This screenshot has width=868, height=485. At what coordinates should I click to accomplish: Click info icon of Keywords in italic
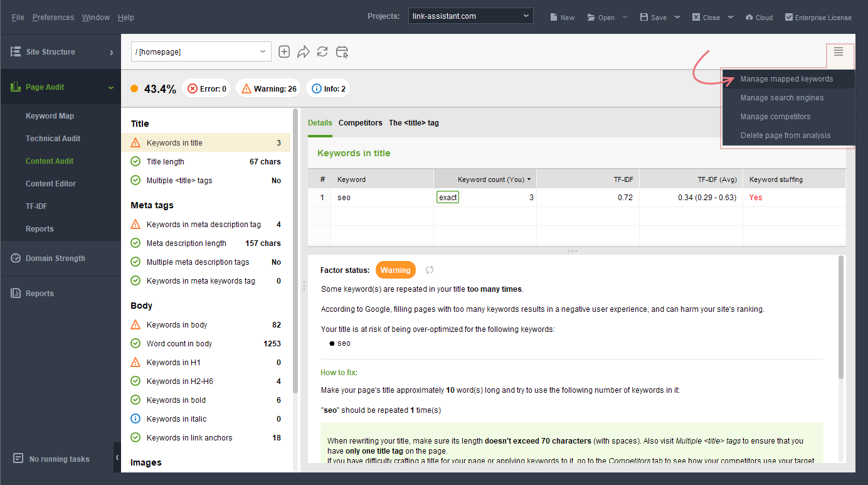(x=135, y=418)
